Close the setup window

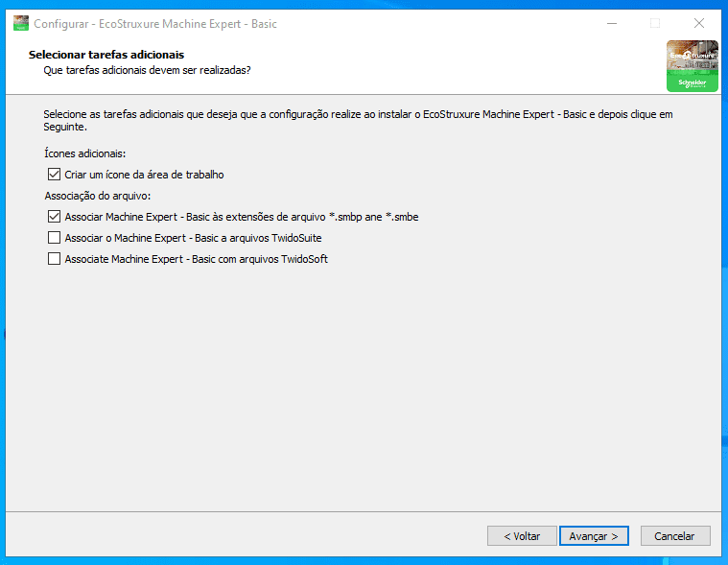click(699, 23)
